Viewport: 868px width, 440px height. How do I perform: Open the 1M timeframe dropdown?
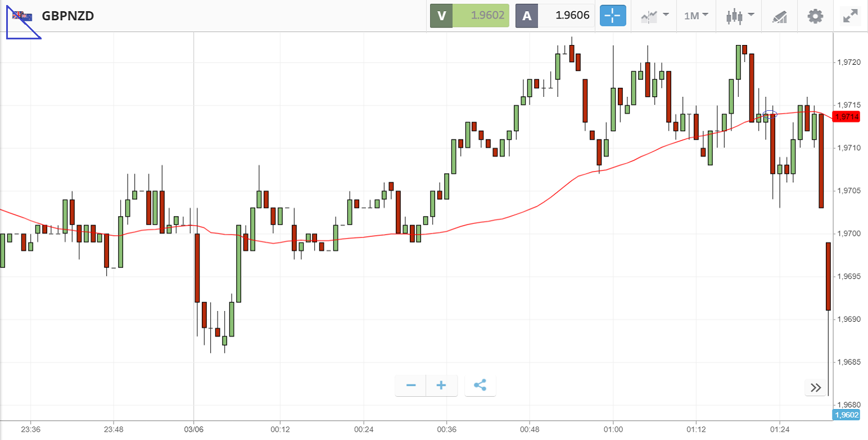(x=696, y=16)
